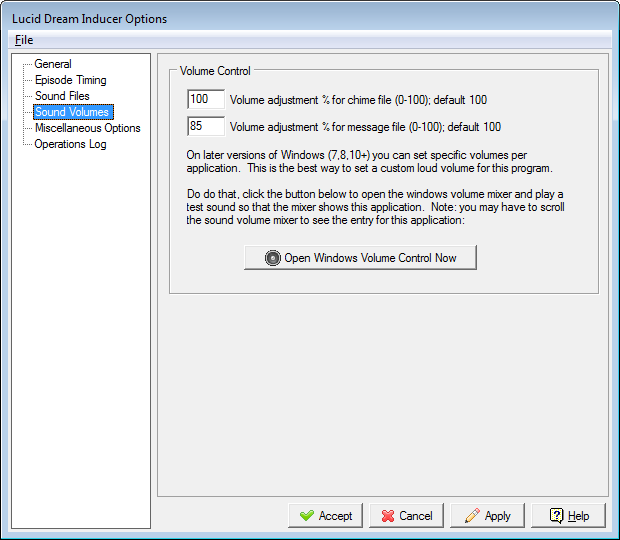Open the File menu
The image size is (620, 540).
24,40
